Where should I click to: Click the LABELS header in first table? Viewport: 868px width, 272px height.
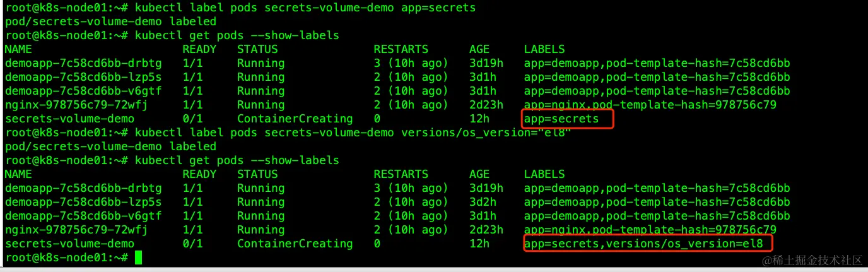[x=544, y=49]
